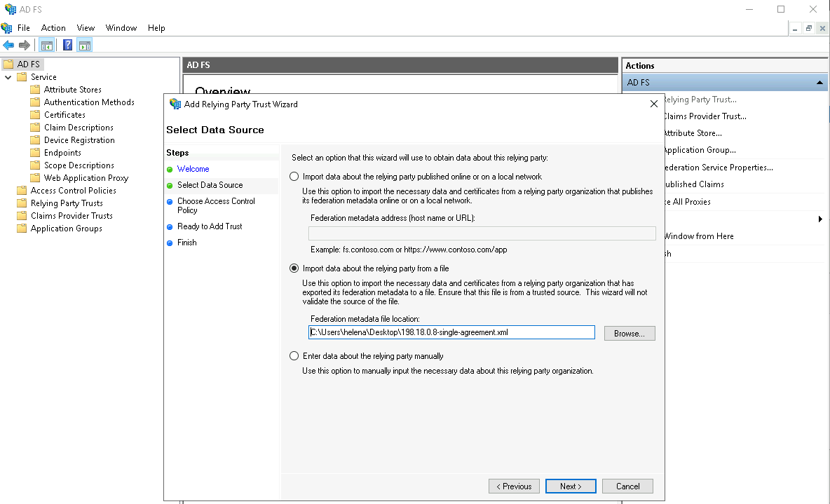Viewport: 830px width, 504px height.
Task: Select enter relying party data manually option
Action: (294, 356)
